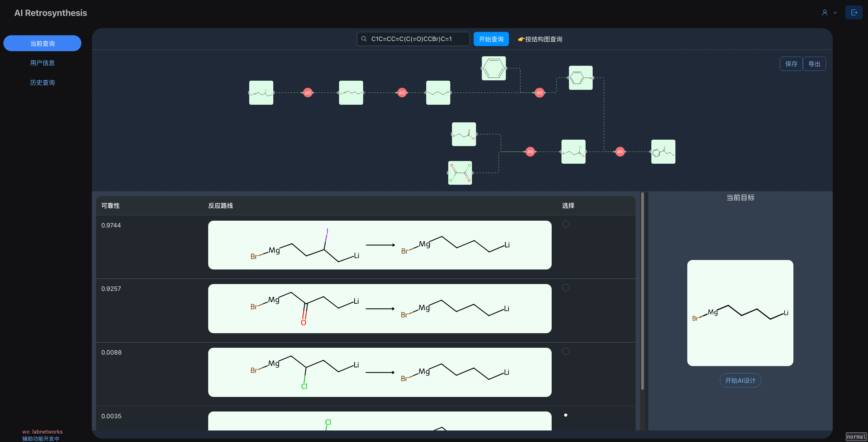This screenshot has width=868, height=442.
Task: Click the search magnifier icon in the SMILES field
Action: 364,39
